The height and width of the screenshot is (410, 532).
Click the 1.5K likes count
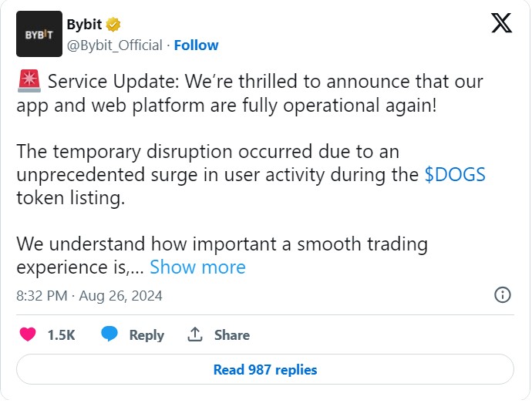click(x=61, y=335)
